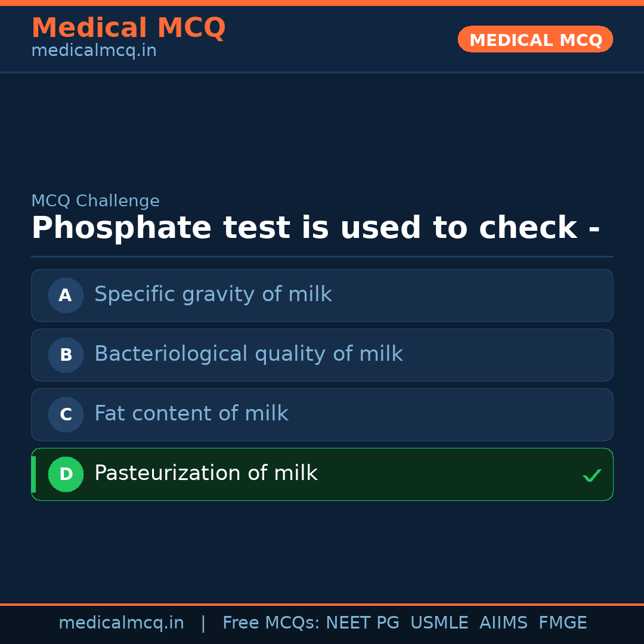Click the orange MEDICAL MCQ badge
The height and width of the screenshot is (644, 644).
535,39
